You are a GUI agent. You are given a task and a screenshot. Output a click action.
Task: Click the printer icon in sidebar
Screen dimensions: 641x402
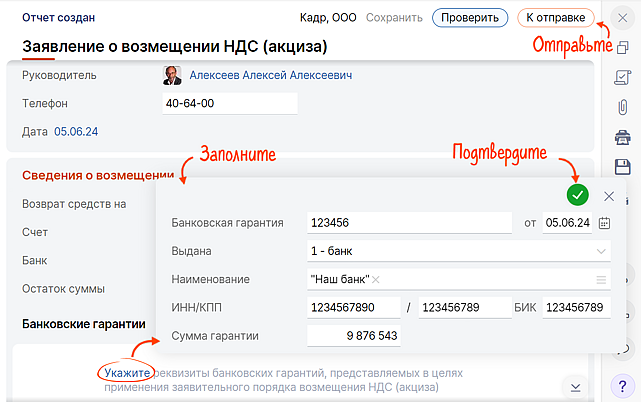622,137
